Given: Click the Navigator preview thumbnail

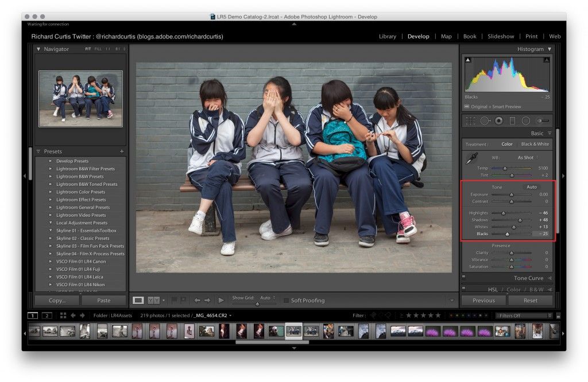Looking at the screenshot, I should [80, 98].
